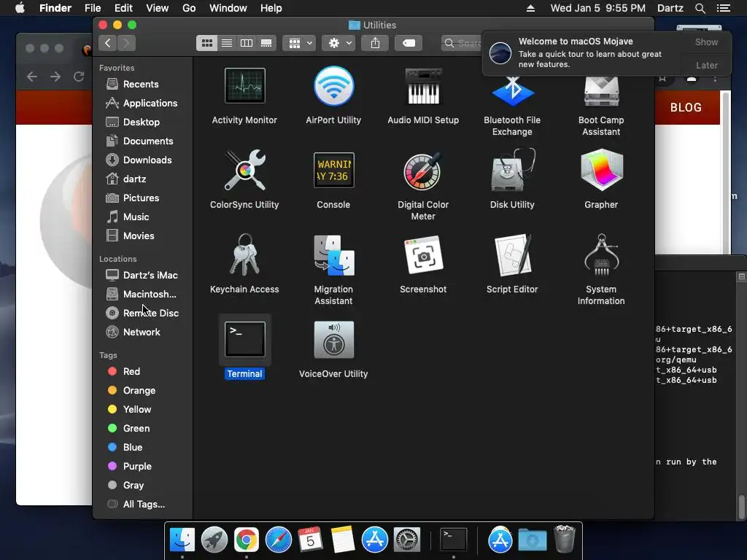Select the VoiceOver Utility icon

click(x=333, y=339)
